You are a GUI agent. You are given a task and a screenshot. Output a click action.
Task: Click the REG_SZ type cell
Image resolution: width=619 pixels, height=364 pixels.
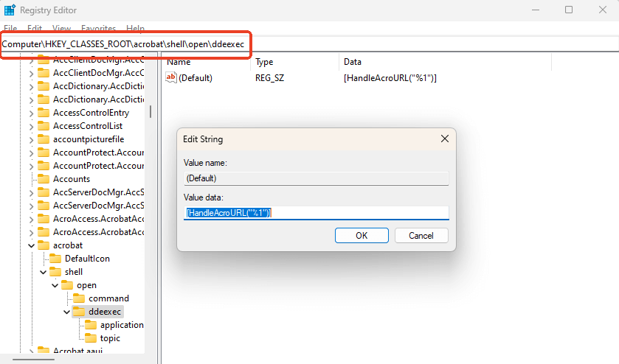(x=269, y=78)
